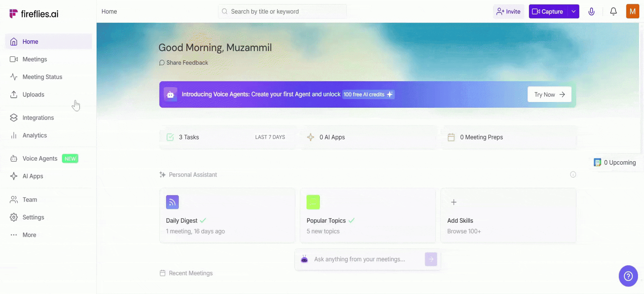Open Integrations from the sidebar
This screenshot has width=644, height=294.
pyautogui.click(x=38, y=118)
